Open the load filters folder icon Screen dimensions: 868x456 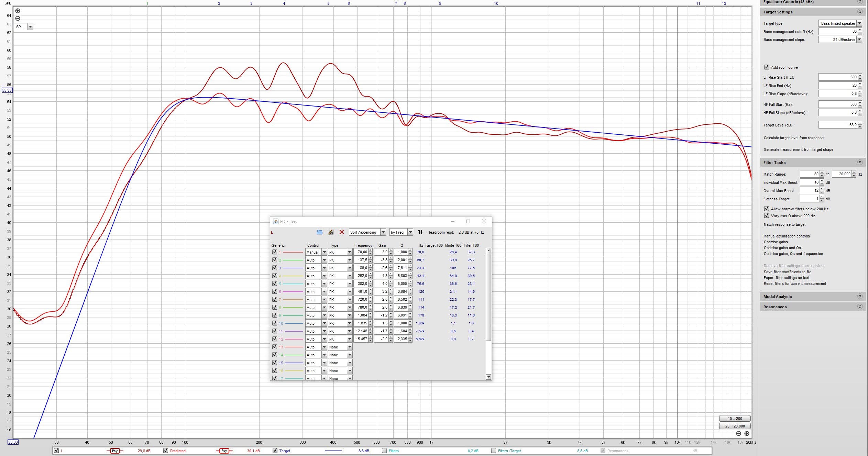[x=319, y=232]
